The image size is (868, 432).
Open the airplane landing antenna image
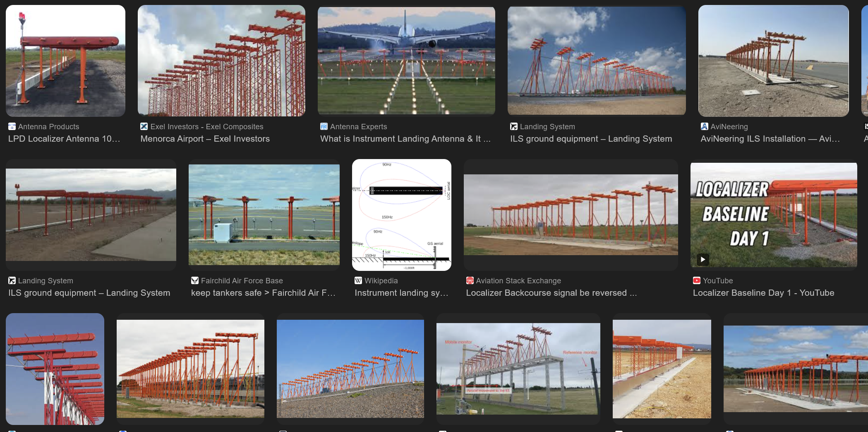406,61
